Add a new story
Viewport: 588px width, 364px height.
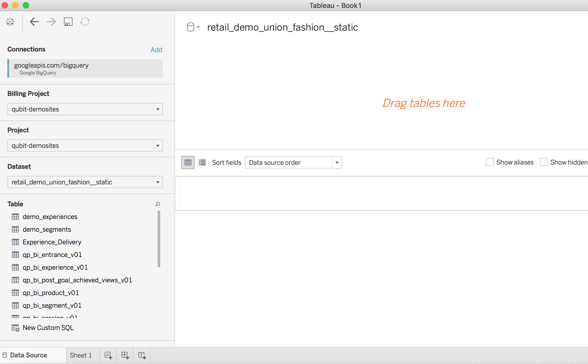(x=142, y=355)
